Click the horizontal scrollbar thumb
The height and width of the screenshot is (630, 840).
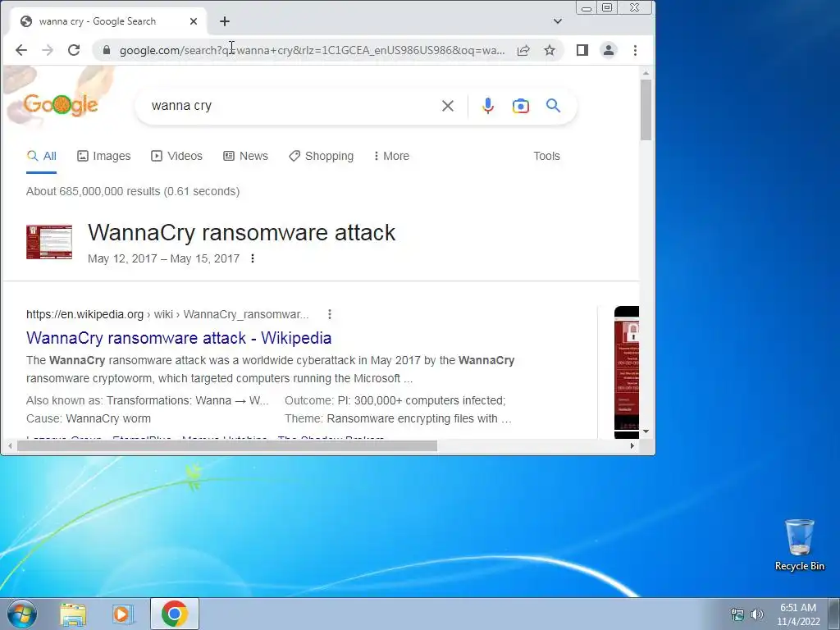pos(227,445)
